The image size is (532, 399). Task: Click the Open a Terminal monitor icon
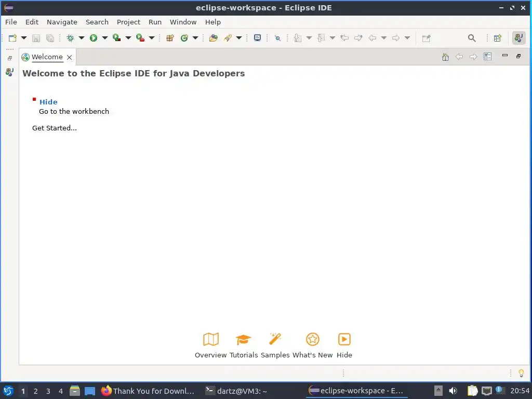click(x=258, y=38)
